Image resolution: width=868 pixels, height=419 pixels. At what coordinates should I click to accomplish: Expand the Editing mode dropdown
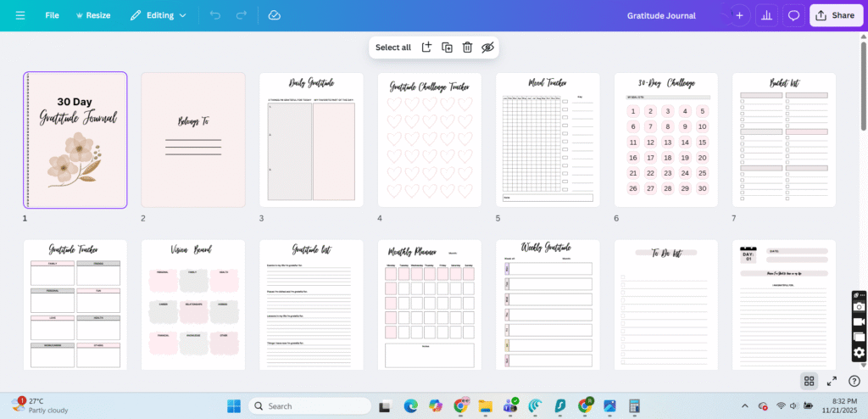[x=159, y=15]
